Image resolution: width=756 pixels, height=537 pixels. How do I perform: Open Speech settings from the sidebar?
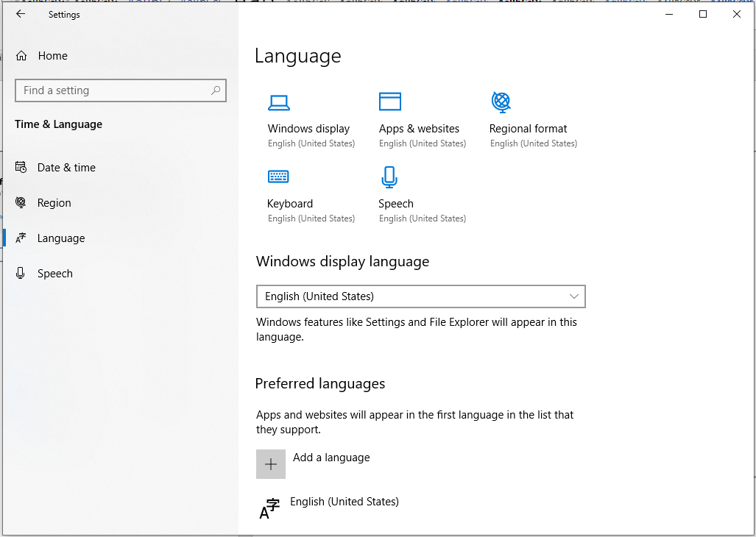54,274
